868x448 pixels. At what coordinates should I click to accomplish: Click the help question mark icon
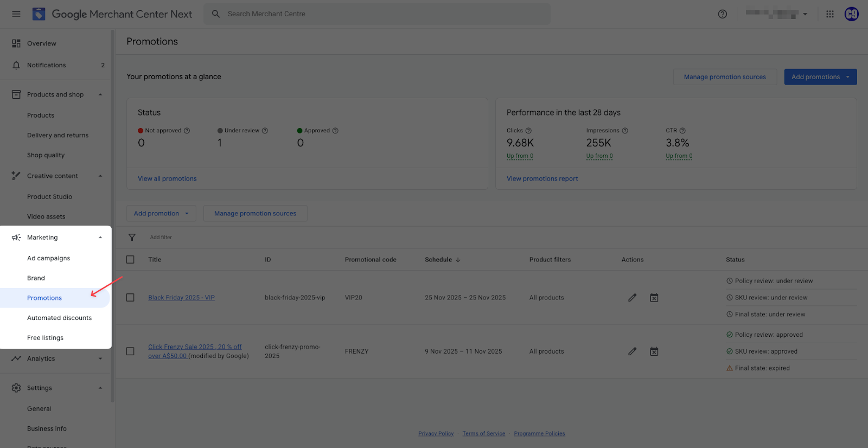coord(722,14)
